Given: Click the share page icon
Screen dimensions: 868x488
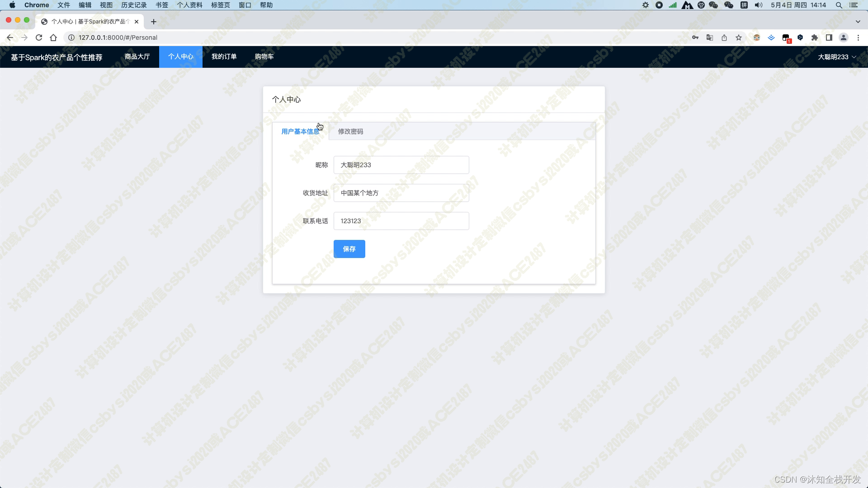Looking at the screenshot, I should [724, 38].
